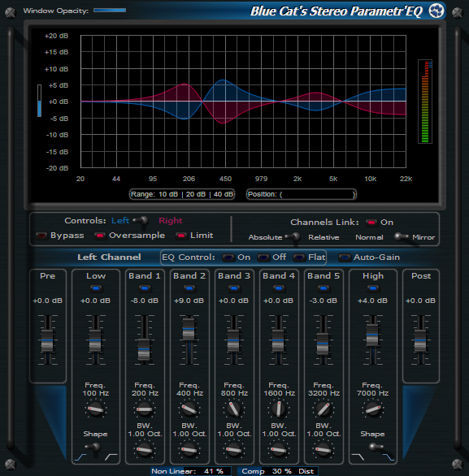Click the Band 4 bandwidth knob

click(x=279, y=450)
